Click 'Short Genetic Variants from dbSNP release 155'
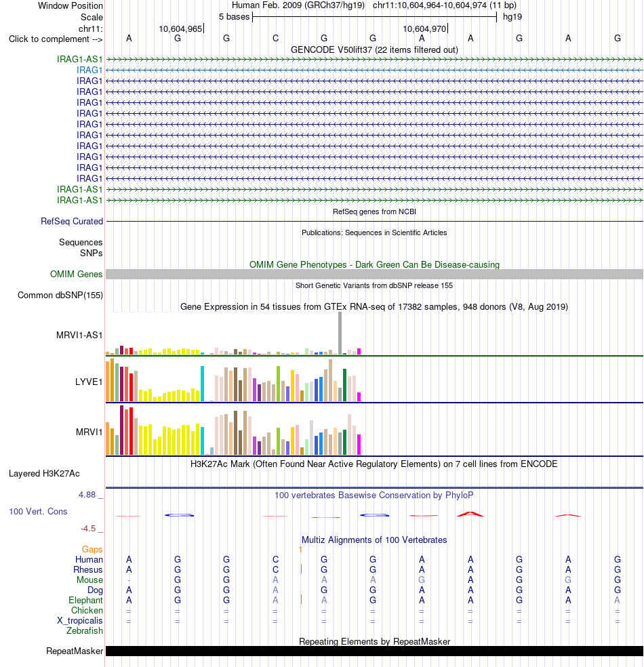 pos(374,285)
